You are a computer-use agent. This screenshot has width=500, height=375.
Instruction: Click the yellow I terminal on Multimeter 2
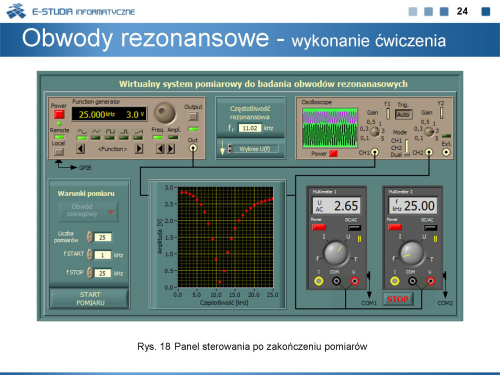coord(395,281)
